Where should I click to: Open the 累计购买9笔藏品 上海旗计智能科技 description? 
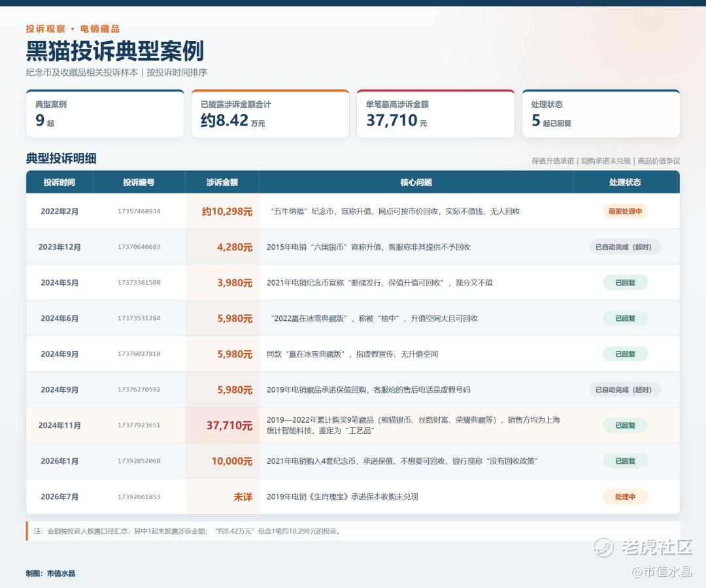point(413,425)
